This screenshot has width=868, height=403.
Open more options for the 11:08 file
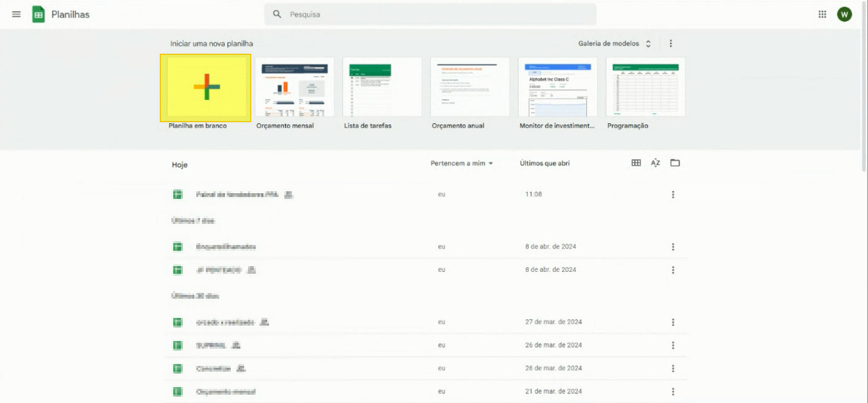click(673, 194)
